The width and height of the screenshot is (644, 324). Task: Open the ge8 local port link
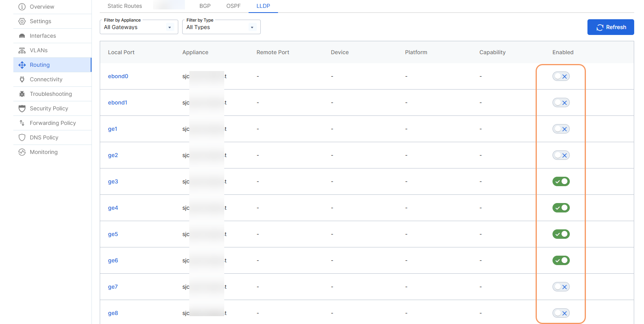[113, 313]
